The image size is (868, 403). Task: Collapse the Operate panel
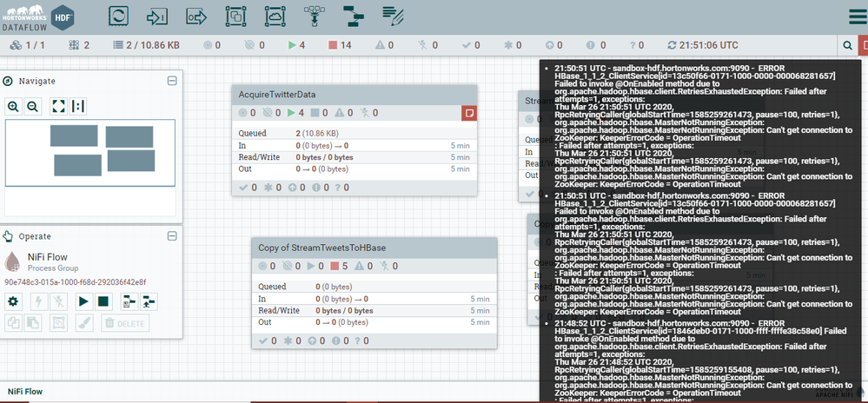tap(172, 236)
